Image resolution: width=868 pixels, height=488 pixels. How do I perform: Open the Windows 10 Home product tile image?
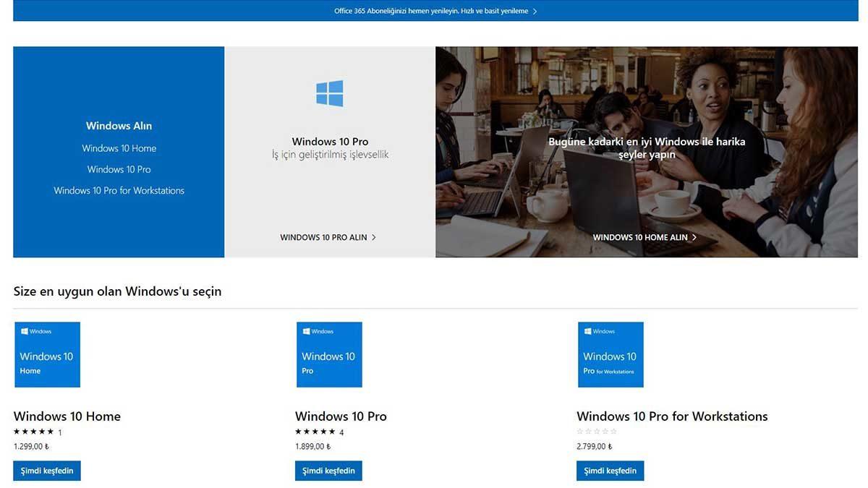click(x=48, y=354)
